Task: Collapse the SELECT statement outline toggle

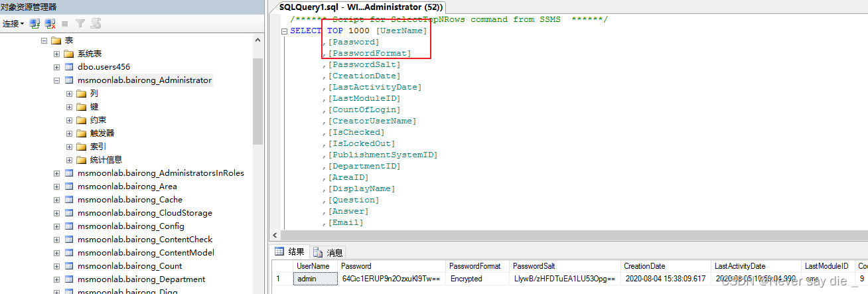Action: 284,31
